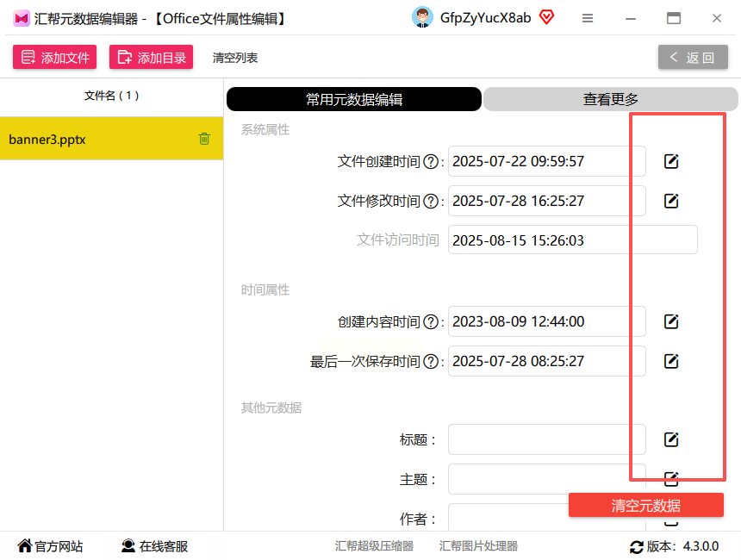This screenshot has width=741, height=560.
Task: Click the user avatar icon
Action: click(422, 17)
